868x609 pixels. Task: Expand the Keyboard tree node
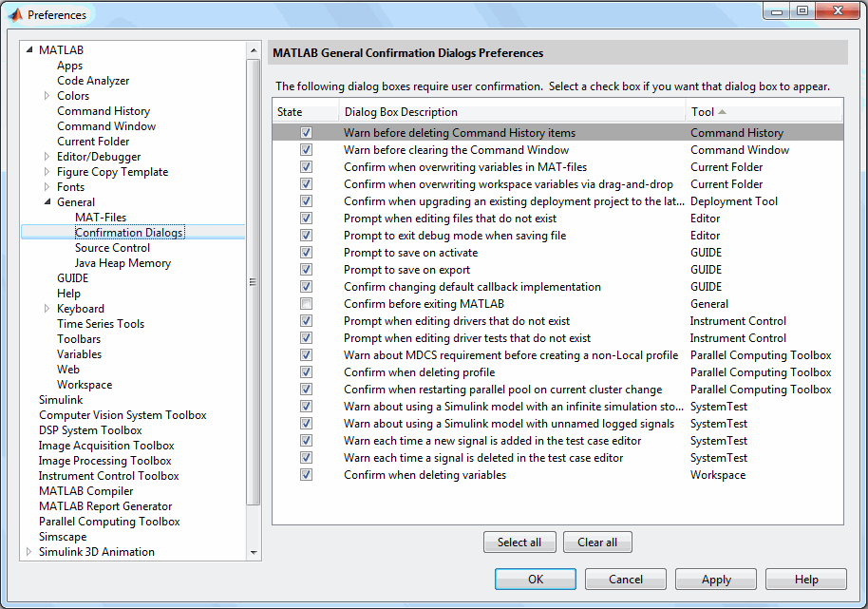pos(47,309)
